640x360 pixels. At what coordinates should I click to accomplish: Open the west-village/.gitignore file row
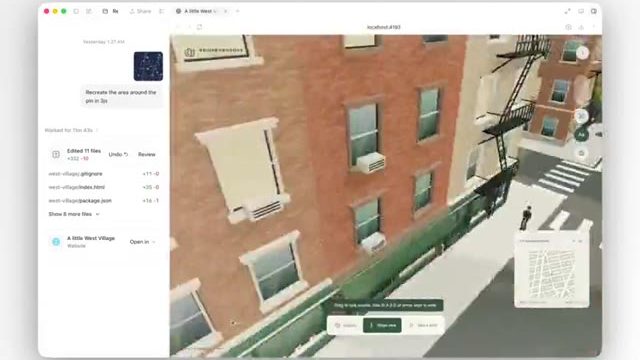[x=104, y=174]
